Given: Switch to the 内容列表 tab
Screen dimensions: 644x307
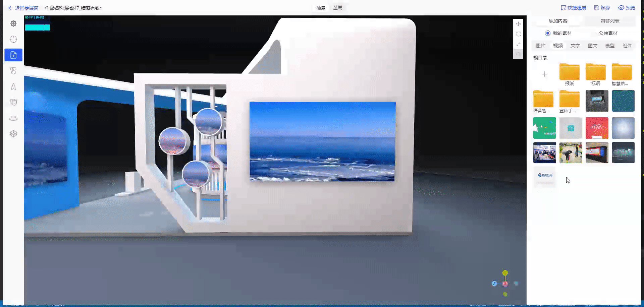Looking at the screenshot, I should point(610,21).
